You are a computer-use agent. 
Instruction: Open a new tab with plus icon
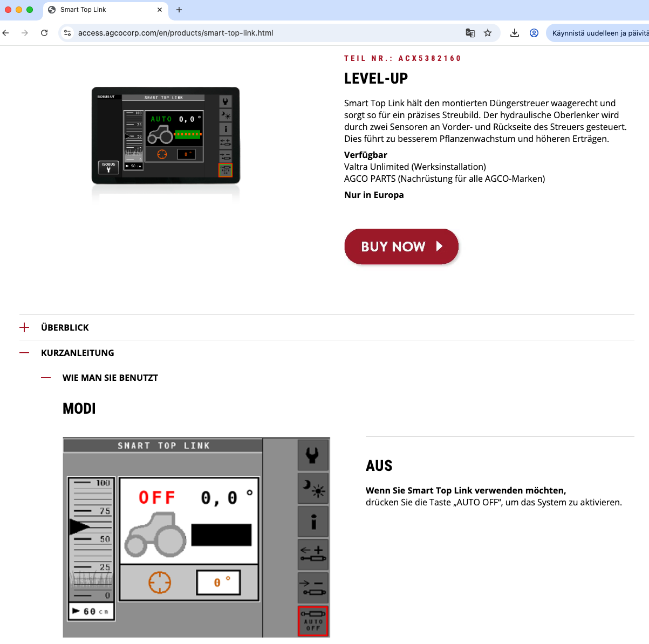click(x=179, y=10)
